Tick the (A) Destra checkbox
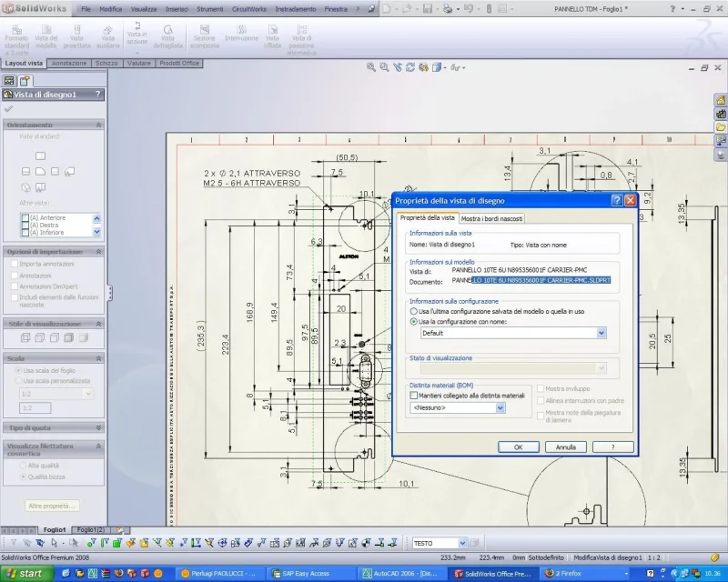The image size is (728, 582). 25,226
